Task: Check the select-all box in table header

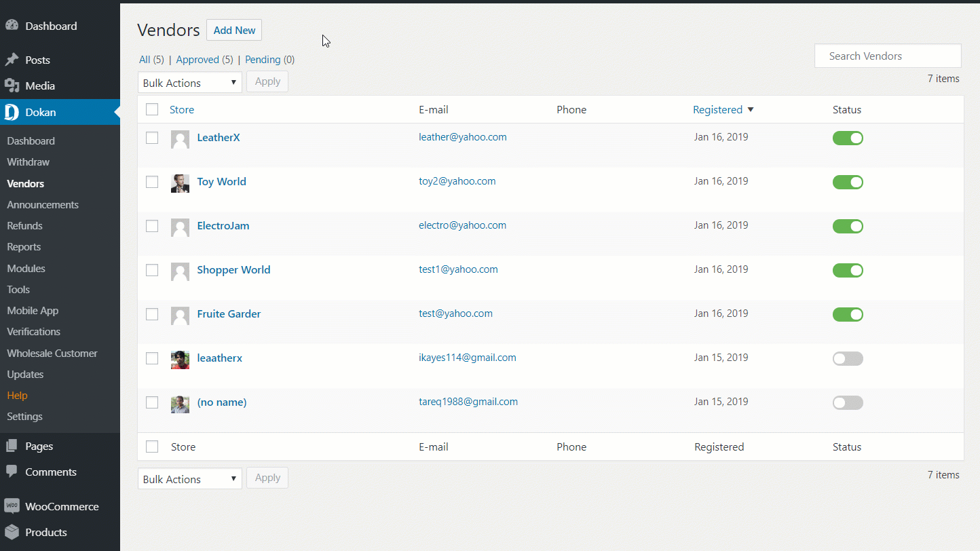Action: pyautogui.click(x=152, y=109)
